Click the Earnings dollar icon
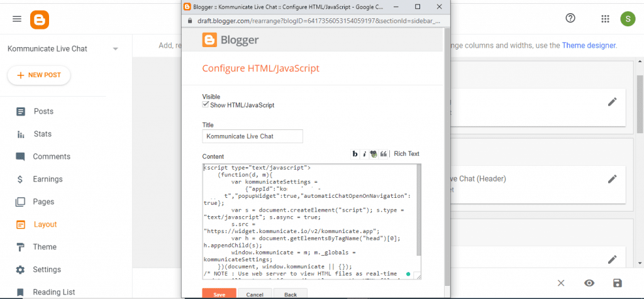The height and width of the screenshot is (299, 644). 20,179
